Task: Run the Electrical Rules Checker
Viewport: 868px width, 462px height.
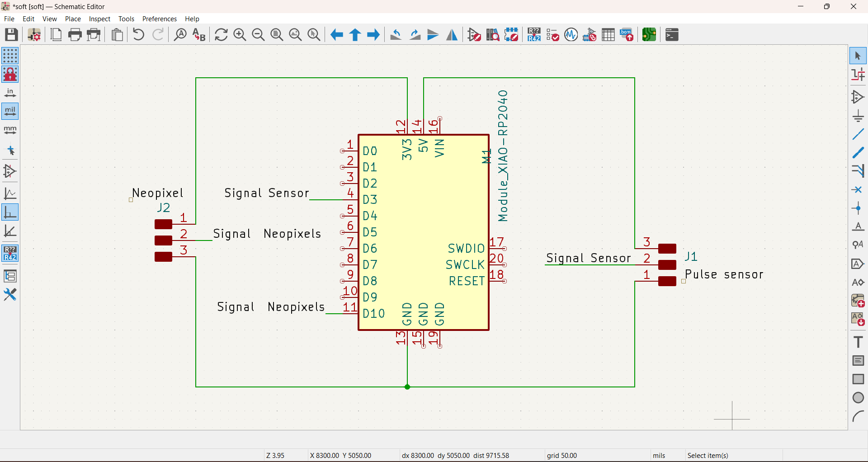Action: [552, 35]
